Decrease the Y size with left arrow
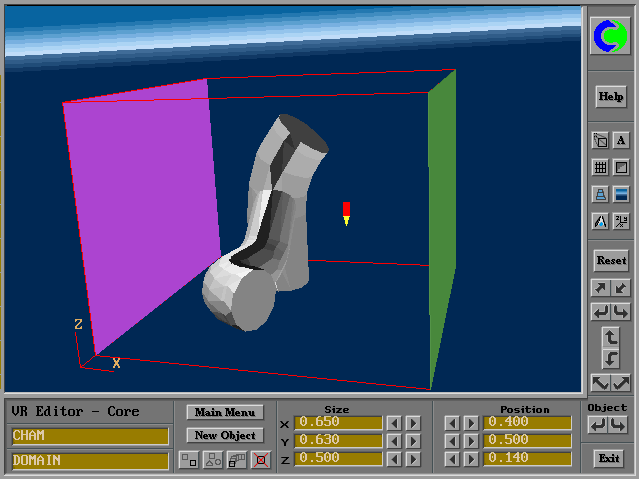 (x=395, y=441)
